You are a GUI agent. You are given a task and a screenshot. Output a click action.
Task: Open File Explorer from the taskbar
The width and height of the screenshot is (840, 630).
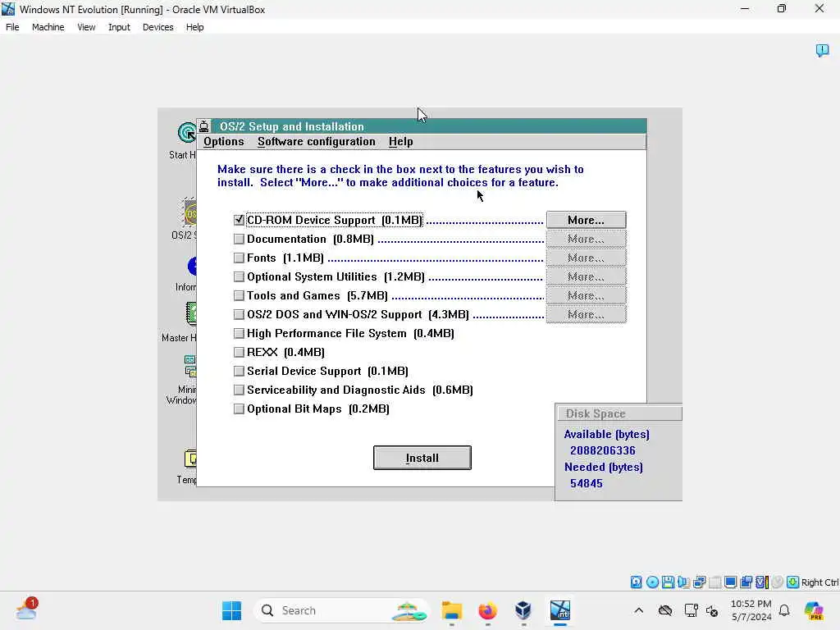click(x=452, y=610)
